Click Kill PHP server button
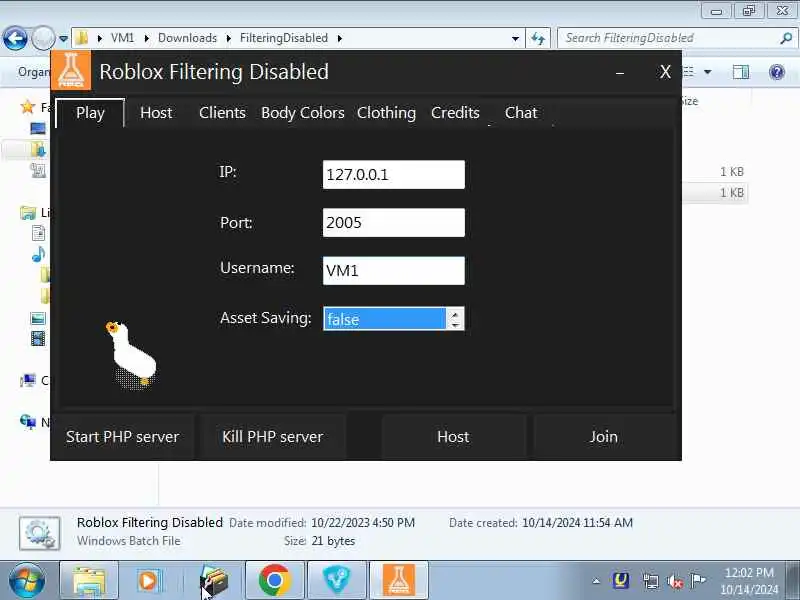The width and height of the screenshot is (800, 600). 272,437
